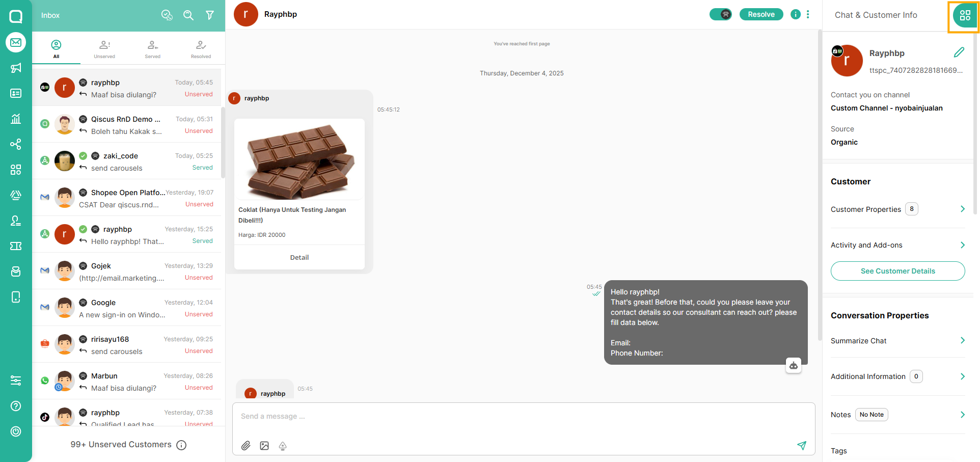
Task: Open the inbox filter funnel icon
Action: 210,15
